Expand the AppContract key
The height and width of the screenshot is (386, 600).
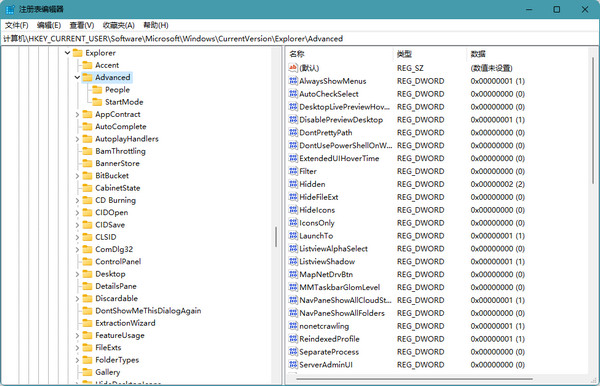click(77, 114)
